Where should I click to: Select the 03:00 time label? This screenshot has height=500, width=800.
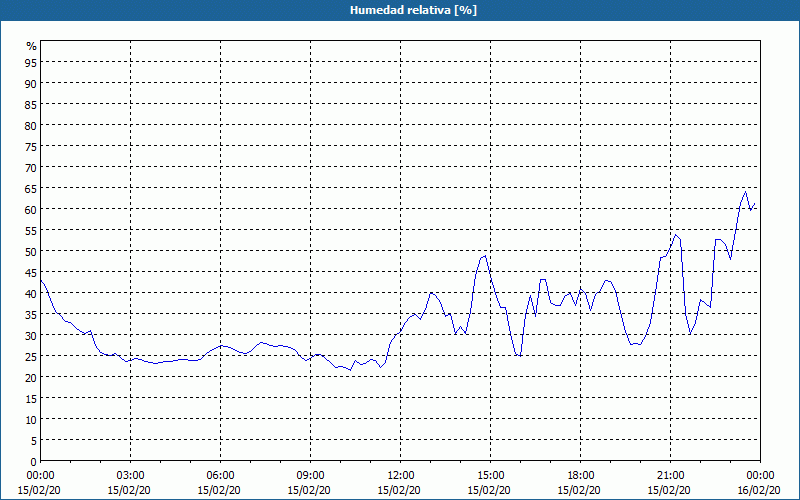pos(131,476)
